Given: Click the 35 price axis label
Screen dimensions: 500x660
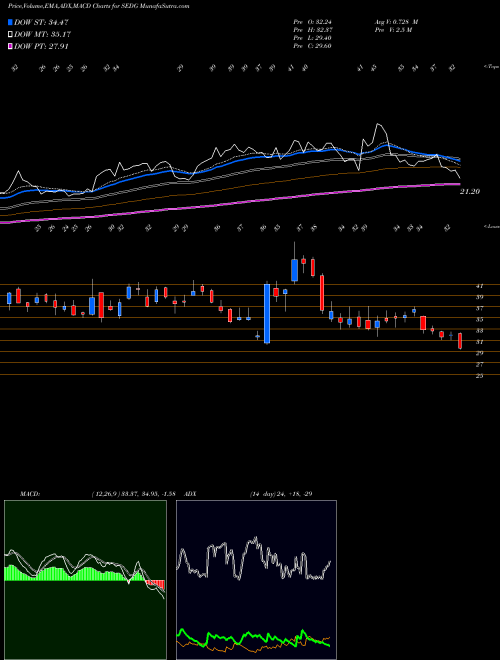Looking at the screenshot, I should [x=479, y=320].
